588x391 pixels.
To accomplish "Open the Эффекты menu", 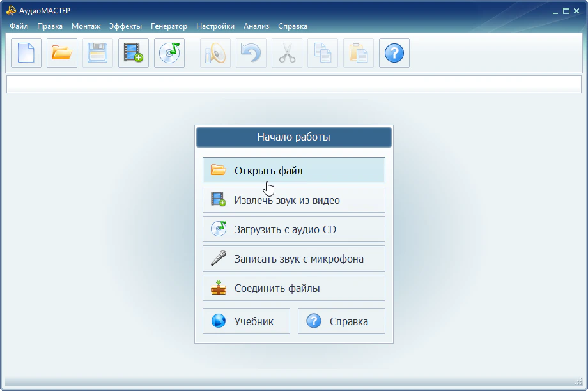I will [x=125, y=26].
